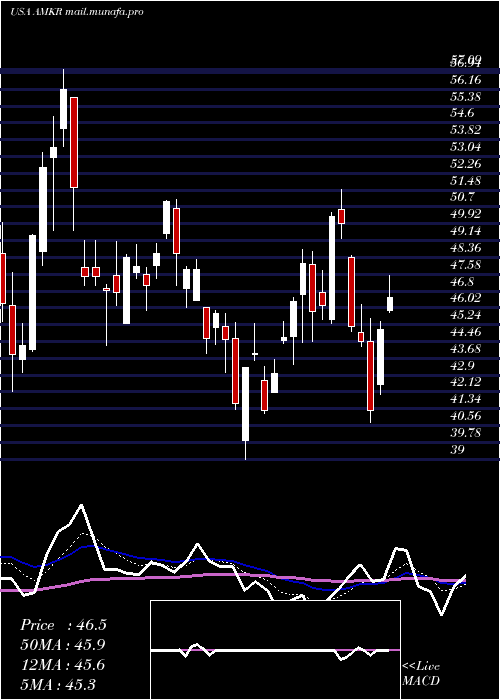500x700 pixels.
Task: Click the 43.68 price axis label
Action: coord(466,349)
